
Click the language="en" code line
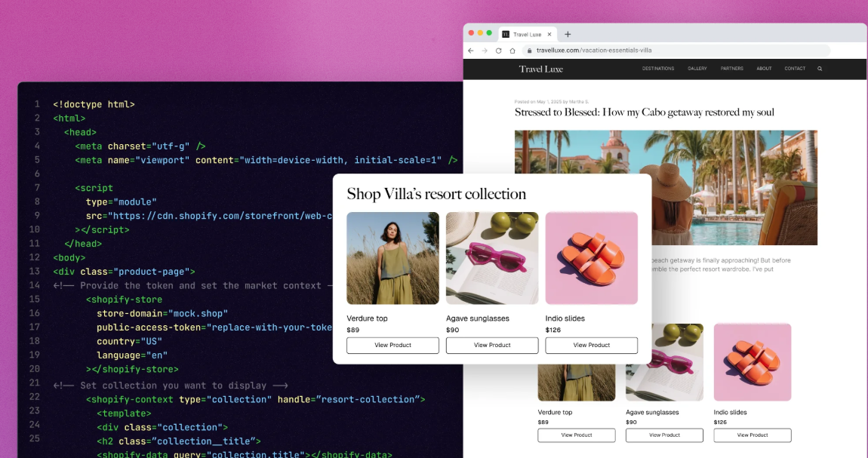[132, 355]
